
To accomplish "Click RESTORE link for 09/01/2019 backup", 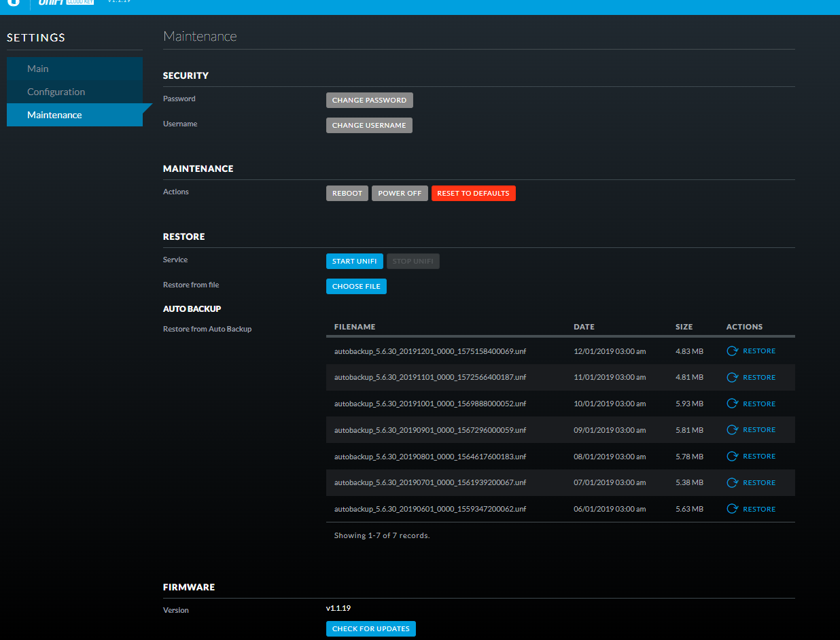I will tap(759, 430).
